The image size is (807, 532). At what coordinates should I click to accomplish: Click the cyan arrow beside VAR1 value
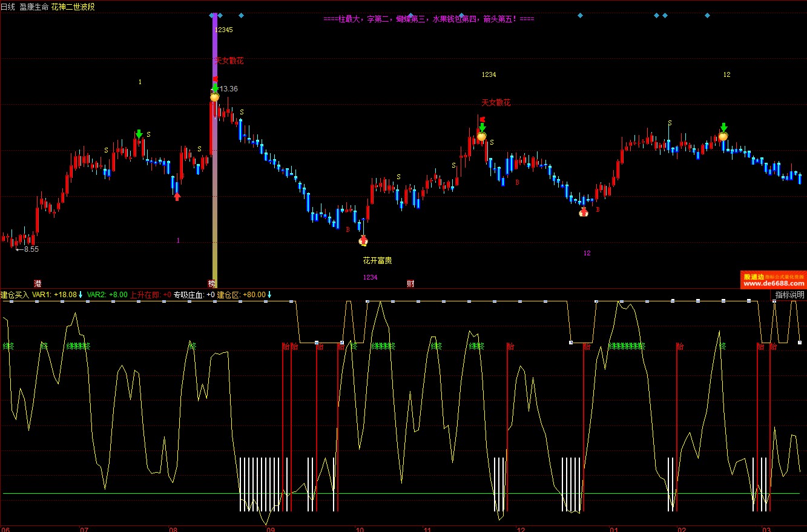(x=81, y=295)
